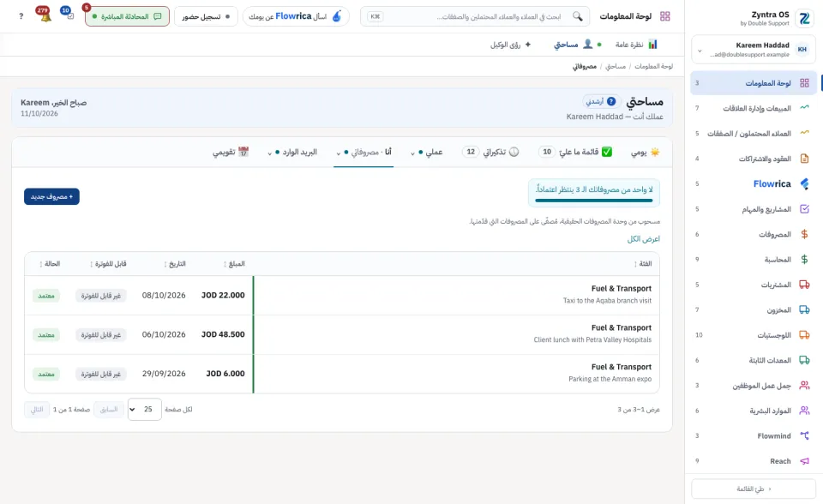The height and width of the screenshot is (504, 823).
Task: Click the اعرض الكل link
Action: [644, 239]
